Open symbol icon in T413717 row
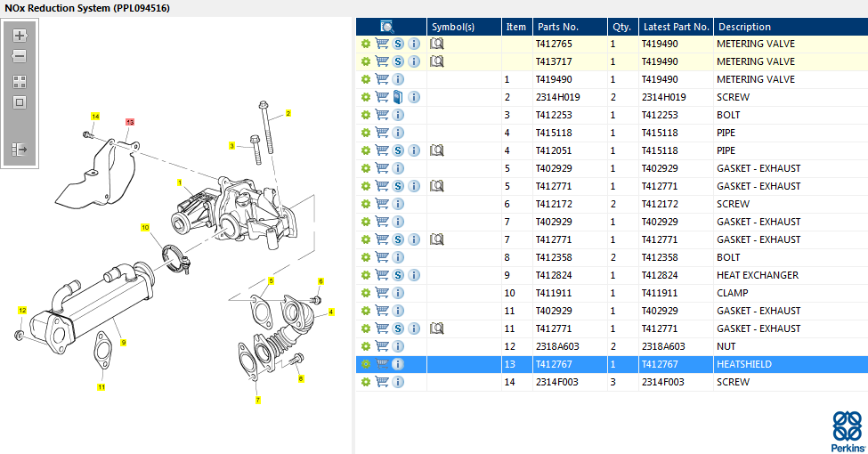The width and height of the screenshot is (868, 454). click(437, 61)
